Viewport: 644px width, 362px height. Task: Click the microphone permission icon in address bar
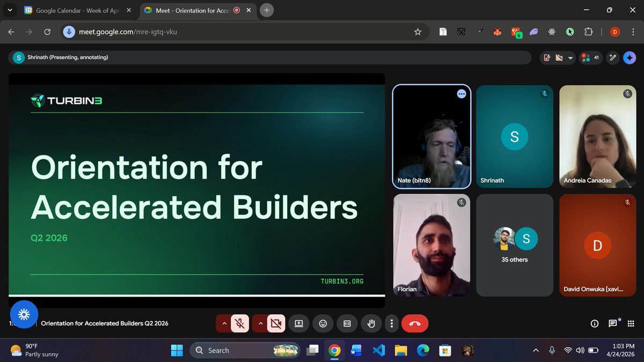[69, 32]
